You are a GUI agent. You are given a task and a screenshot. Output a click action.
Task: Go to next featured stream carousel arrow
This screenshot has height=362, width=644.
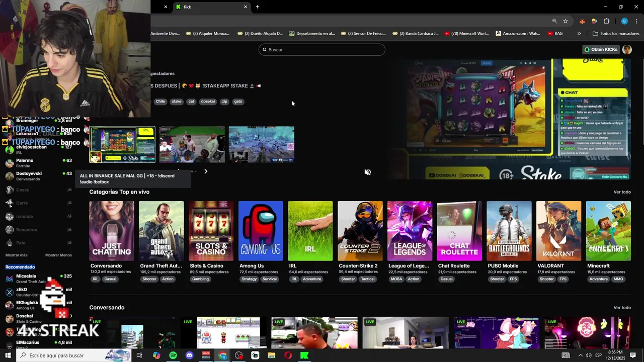click(206, 171)
